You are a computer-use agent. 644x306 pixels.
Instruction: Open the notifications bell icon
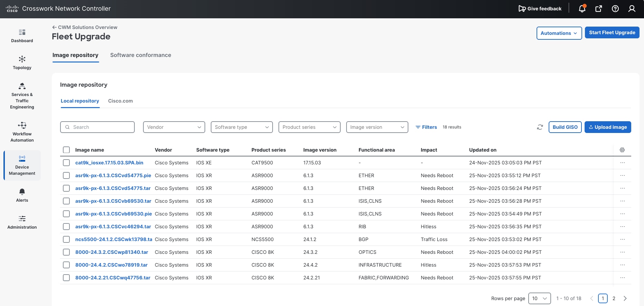[582, 9]
